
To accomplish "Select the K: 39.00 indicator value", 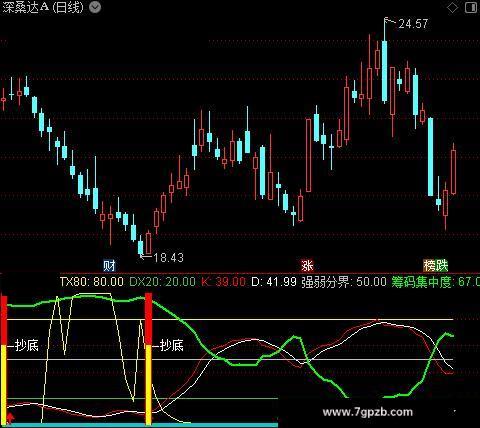I will click(224, 282).
